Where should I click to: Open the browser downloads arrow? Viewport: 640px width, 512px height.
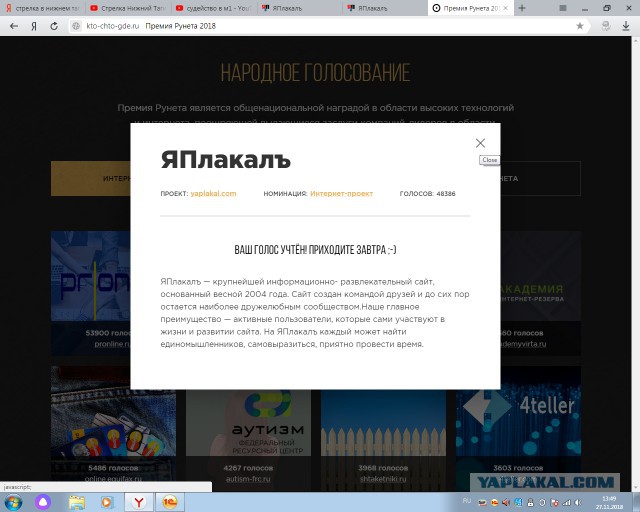tap(626, 26)
